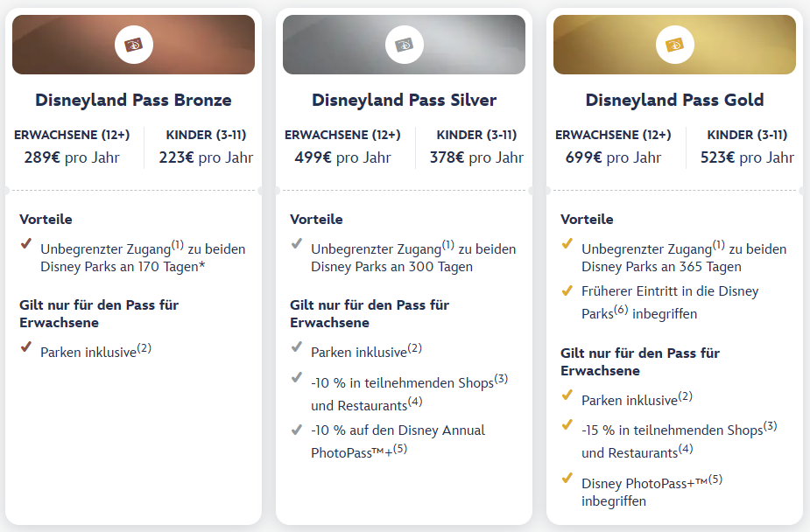The image size is (810, 532).
Task: Click gold checkmark beside -15 % Shops discount
Action: [x=567, y=424]
